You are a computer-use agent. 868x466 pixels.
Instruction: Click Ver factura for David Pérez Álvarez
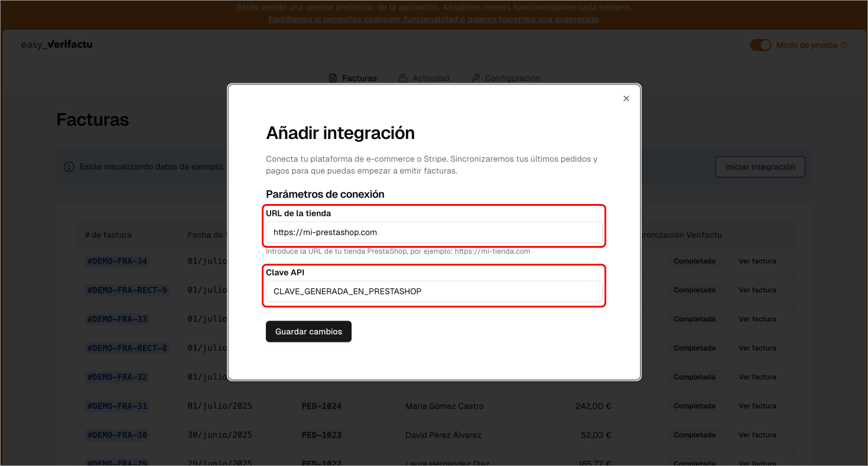(x=758, y=435)
